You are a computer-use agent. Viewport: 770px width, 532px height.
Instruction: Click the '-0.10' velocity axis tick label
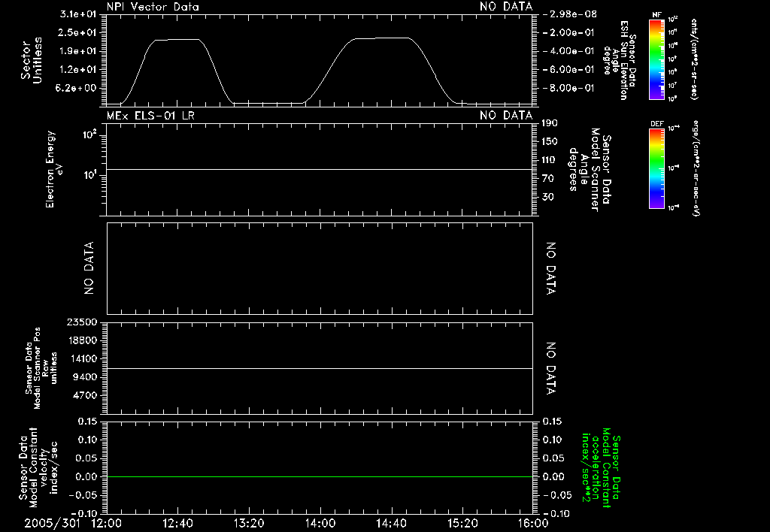85,513
